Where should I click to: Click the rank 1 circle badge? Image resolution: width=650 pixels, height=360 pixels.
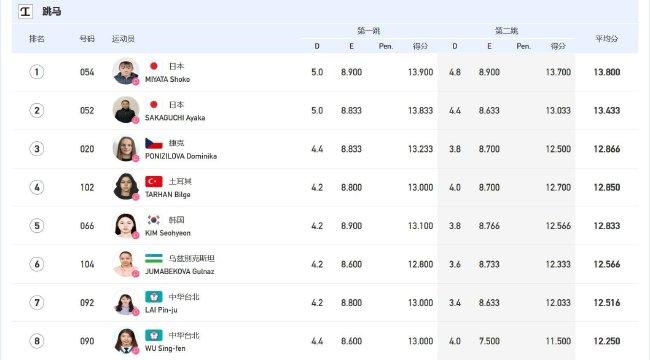click(36, 72)
